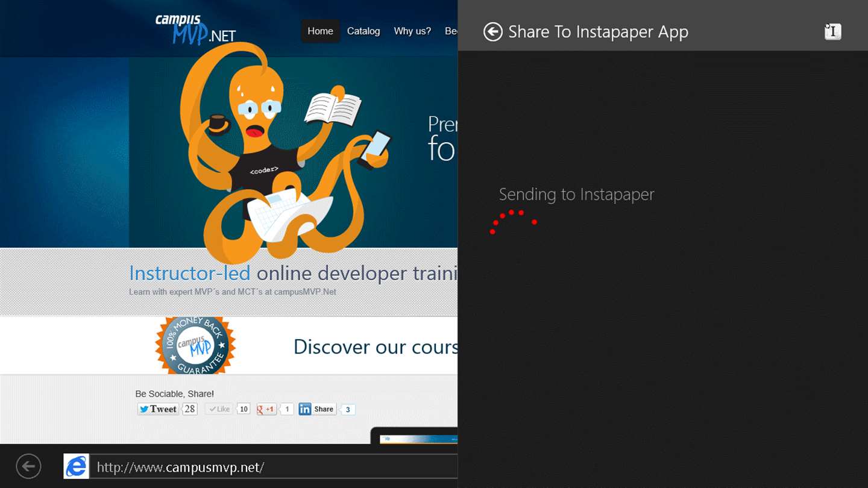Viewport: 868px width, 488px height.
Task: Click the LinkedIn Share button
Action: [x=317, y=409]
